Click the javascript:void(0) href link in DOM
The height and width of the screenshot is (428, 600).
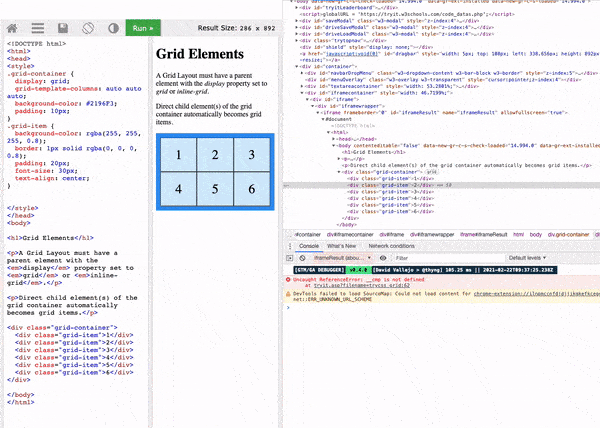tap(352, 54)
